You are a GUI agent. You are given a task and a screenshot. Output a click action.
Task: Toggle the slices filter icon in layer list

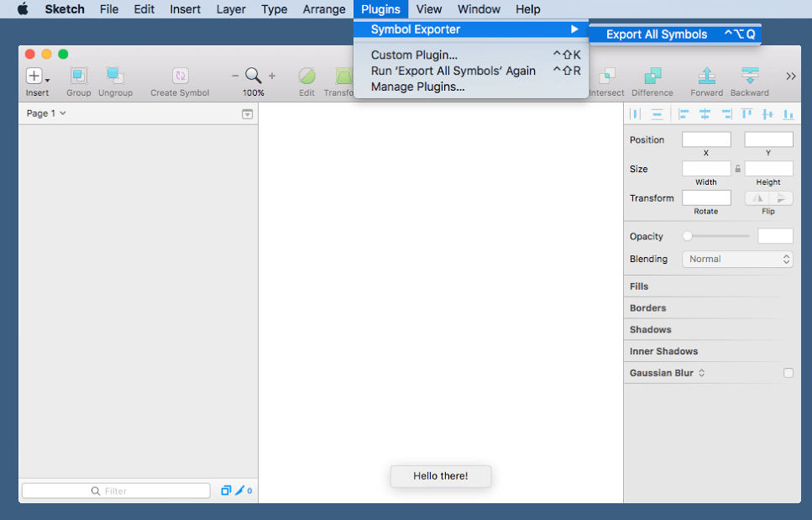pyautogui.click(x=240, y=491)
